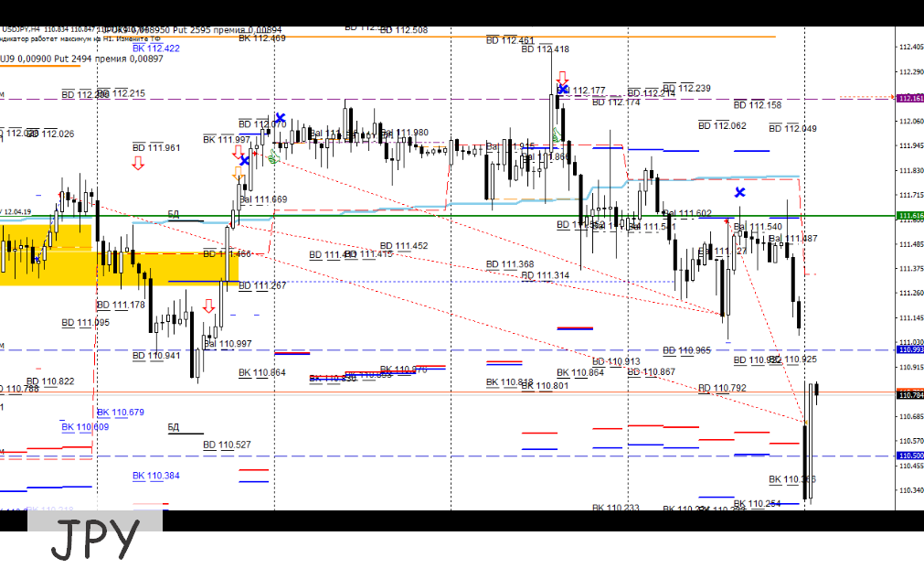Click the blue BK 110.384 label
The width and height of the screenshot is (924, 579).
click(156, 476)
